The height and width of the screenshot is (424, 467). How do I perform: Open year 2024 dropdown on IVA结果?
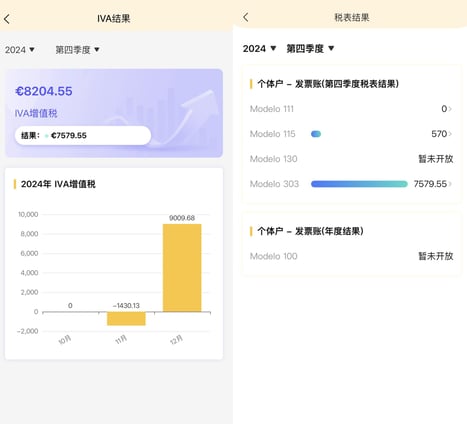(x=20, y=50)
